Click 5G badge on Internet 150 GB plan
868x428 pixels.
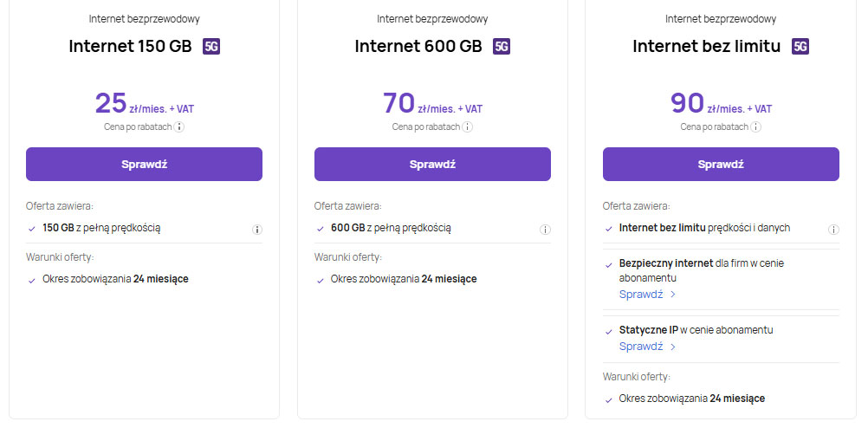(211, 46)
